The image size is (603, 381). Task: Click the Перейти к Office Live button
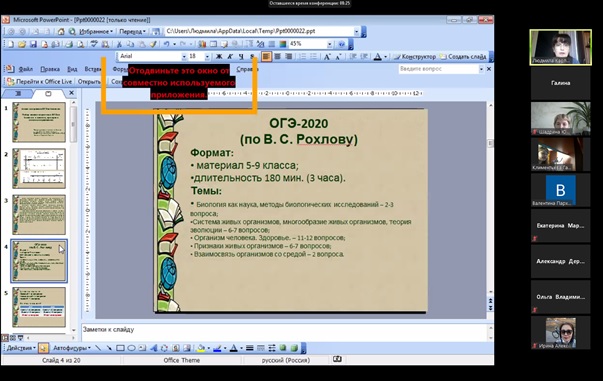coord(40,82)
